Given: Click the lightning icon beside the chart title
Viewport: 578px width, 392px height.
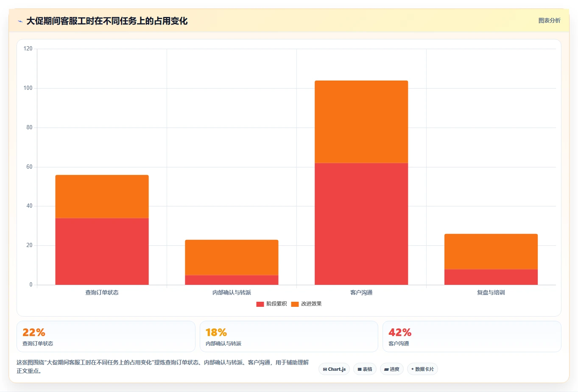Looking at the screenshot, I should coord(20,21).
